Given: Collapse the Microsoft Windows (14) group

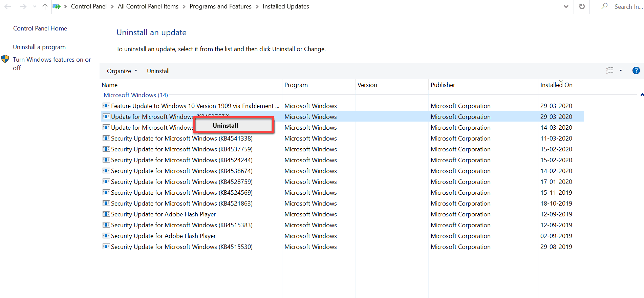Looking at the screenshot, I should tap(136, 95).
